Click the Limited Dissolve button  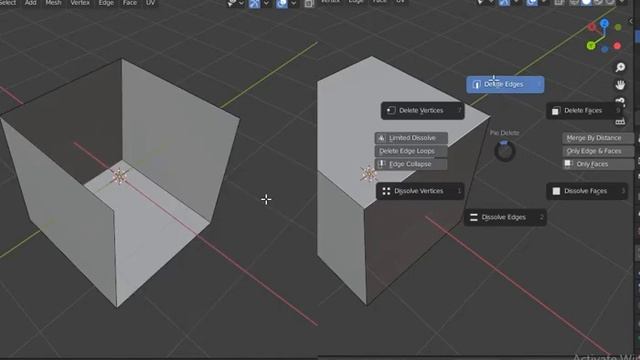[411, 138]
